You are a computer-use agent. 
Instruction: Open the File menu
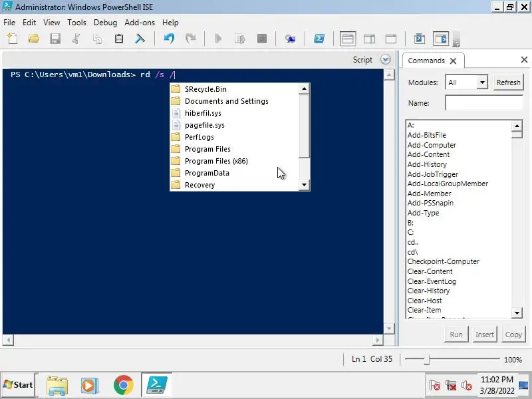[x=9, y=23]
